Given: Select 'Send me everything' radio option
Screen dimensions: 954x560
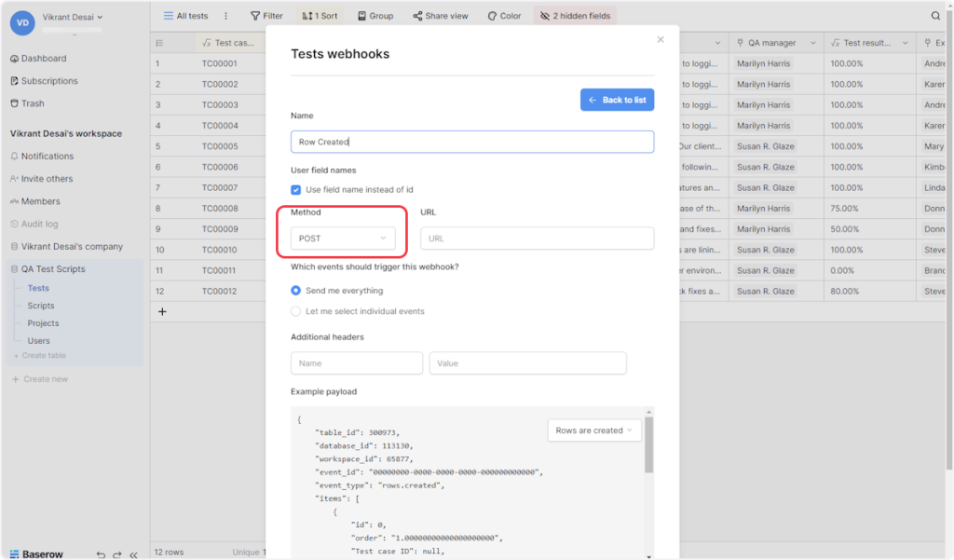Looking at the screenshot, I should tap(296, 291).
